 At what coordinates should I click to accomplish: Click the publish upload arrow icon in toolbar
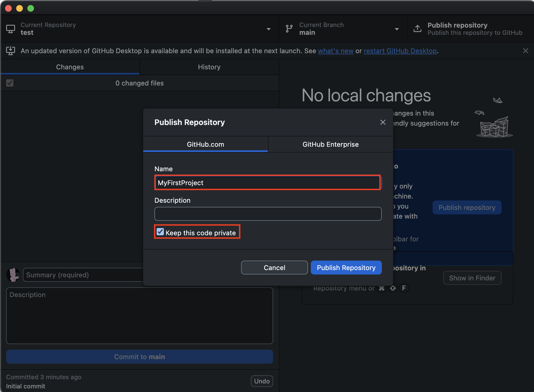tap(418, 29)
